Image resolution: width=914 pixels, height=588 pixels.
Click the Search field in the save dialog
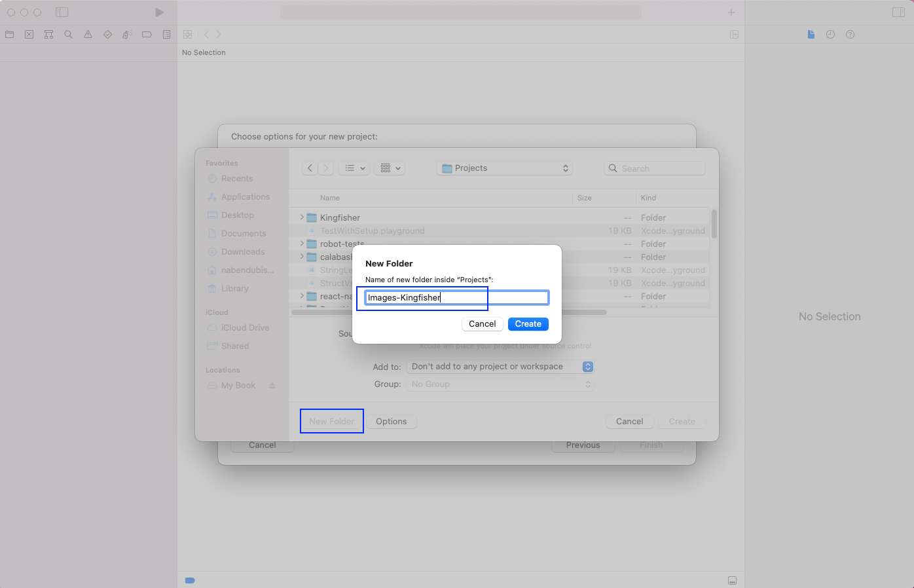click(655, 168)
